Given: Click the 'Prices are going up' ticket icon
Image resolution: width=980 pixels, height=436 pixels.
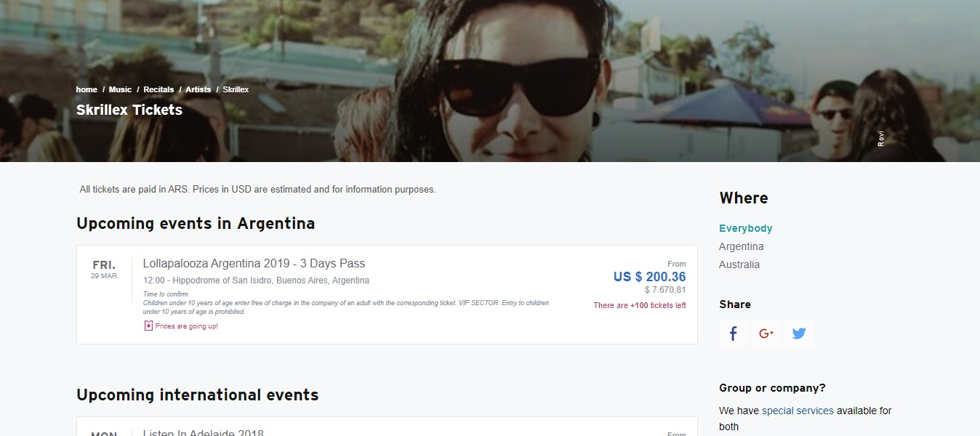Looking at the screenshot, I should [x=148, y=326].
